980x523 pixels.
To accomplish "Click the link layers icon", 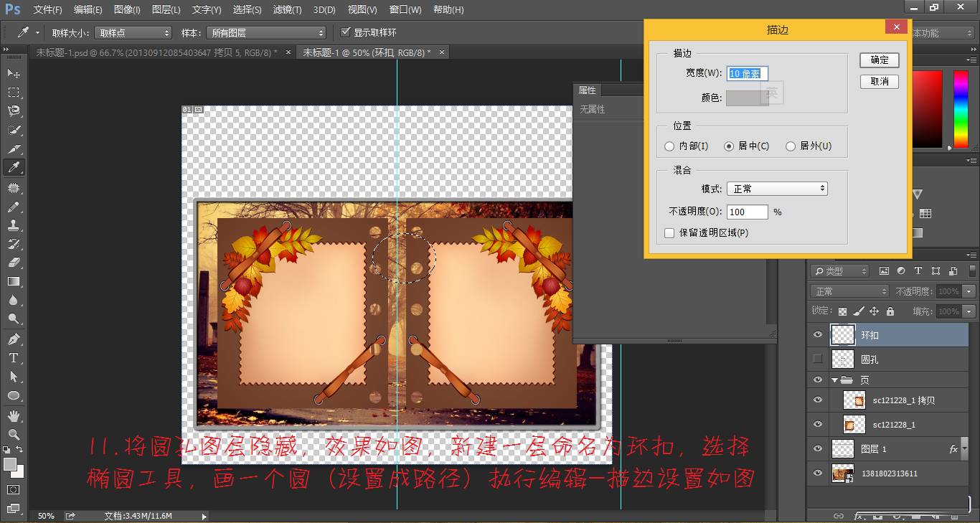I will [838, 515].
